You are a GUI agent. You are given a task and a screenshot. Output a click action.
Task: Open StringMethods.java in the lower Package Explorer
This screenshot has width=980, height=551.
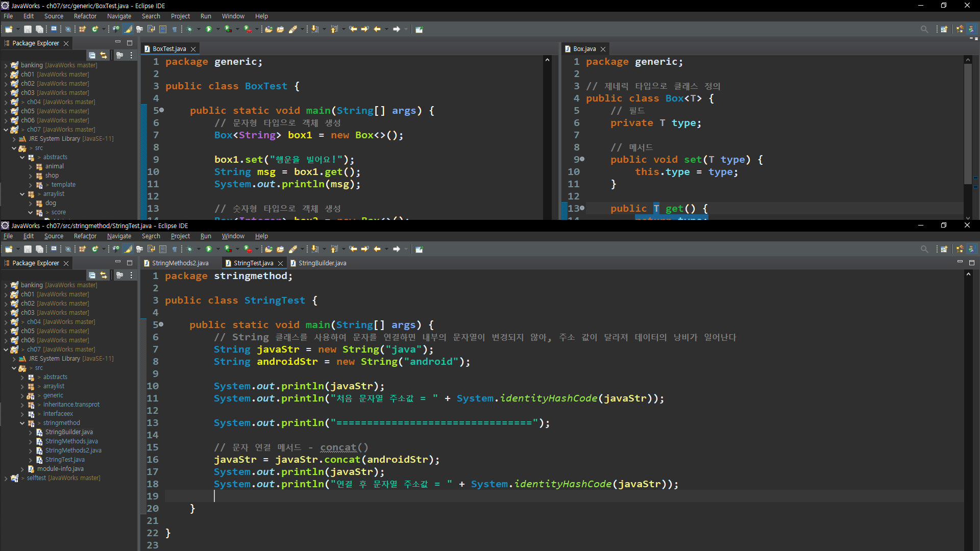(71, 441)
